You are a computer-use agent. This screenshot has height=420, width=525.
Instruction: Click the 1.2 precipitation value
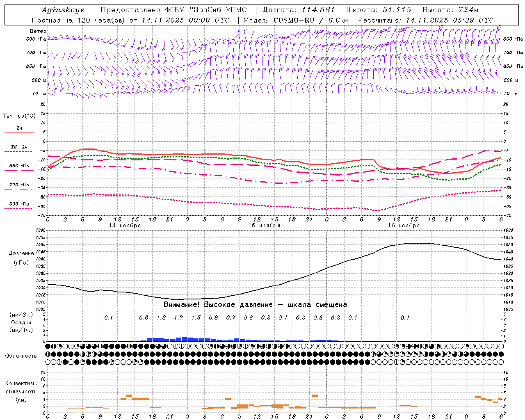point(161,317)
